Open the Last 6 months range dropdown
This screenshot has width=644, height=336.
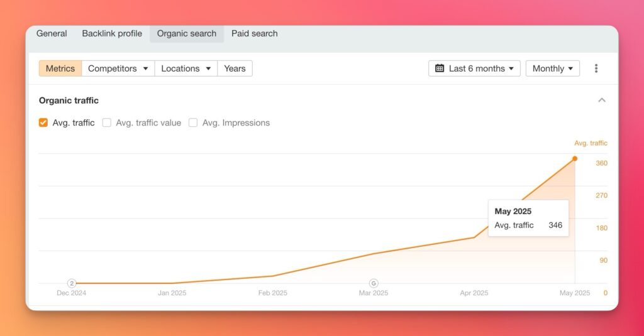(474, 68)
